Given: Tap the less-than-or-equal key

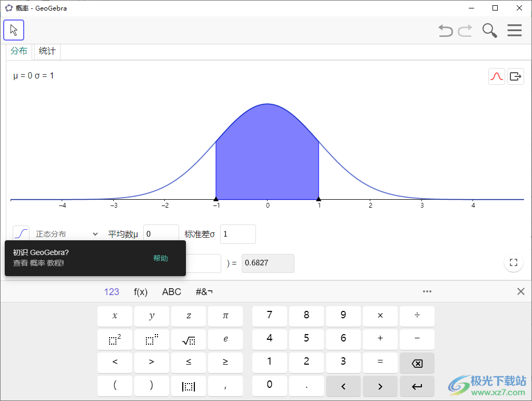Looking at the screenshot, I should 189,363.
